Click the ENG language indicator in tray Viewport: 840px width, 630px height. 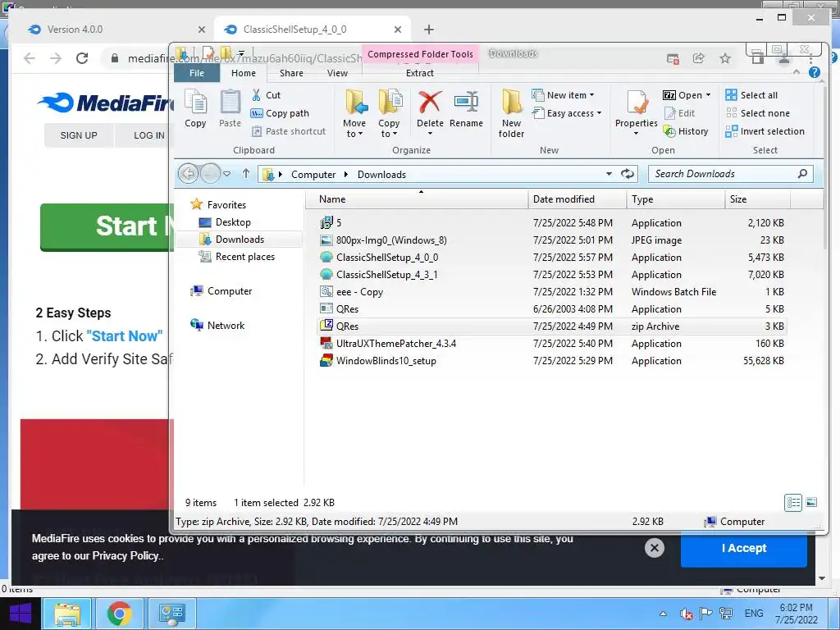754,614
